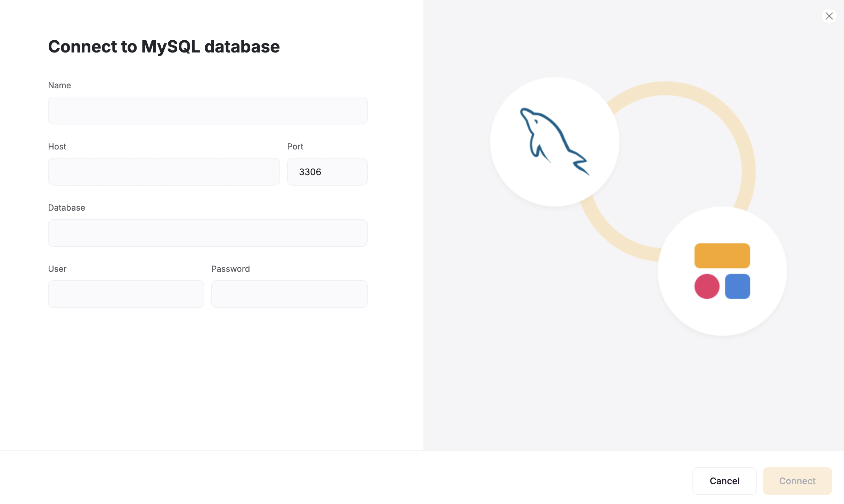This screenshot has width=844, height=504.
Task: Click the blue square logo shape
Action: coord(737,286)
